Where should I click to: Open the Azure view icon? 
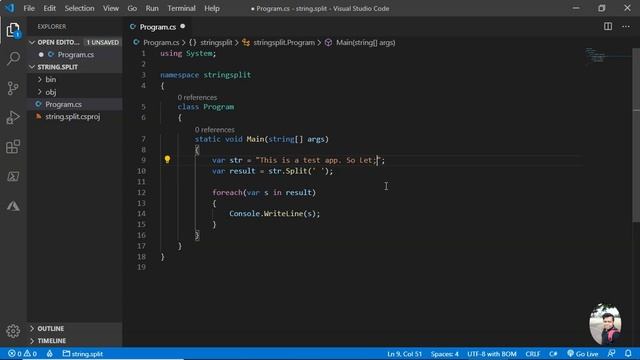pyautogui.click(x=13, y=206)
